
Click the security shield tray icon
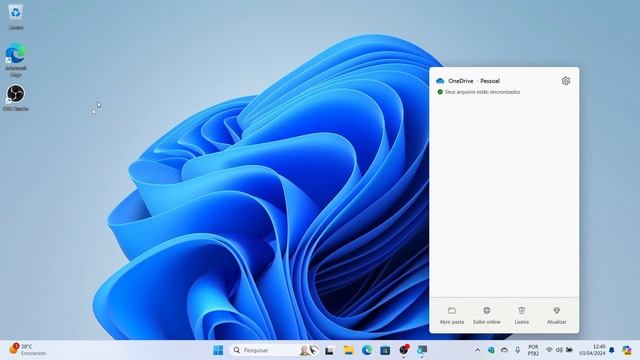[491, 350]
